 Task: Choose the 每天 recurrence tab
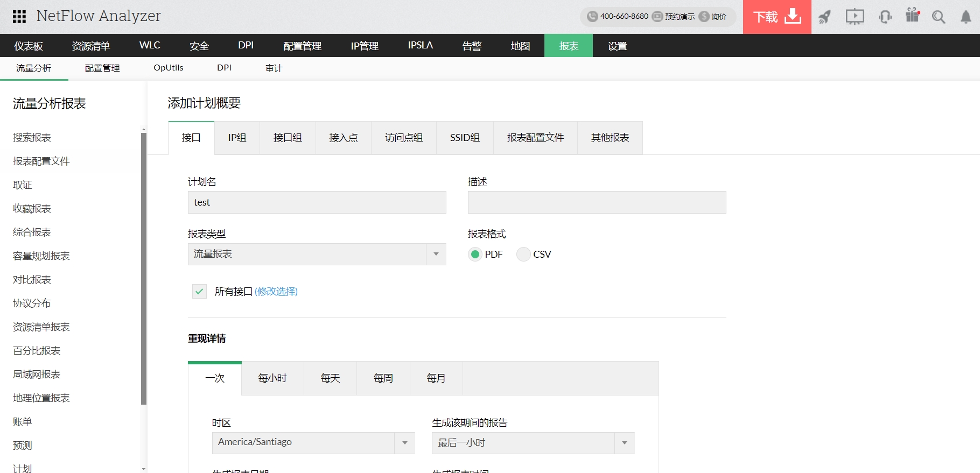tap(331, 378)
